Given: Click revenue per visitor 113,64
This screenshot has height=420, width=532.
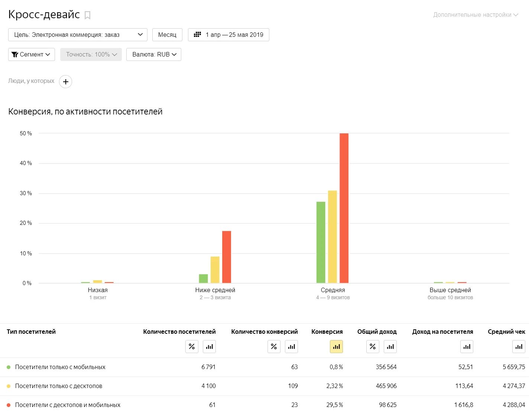Looking at the screenshot, I should tap(464, 386).
